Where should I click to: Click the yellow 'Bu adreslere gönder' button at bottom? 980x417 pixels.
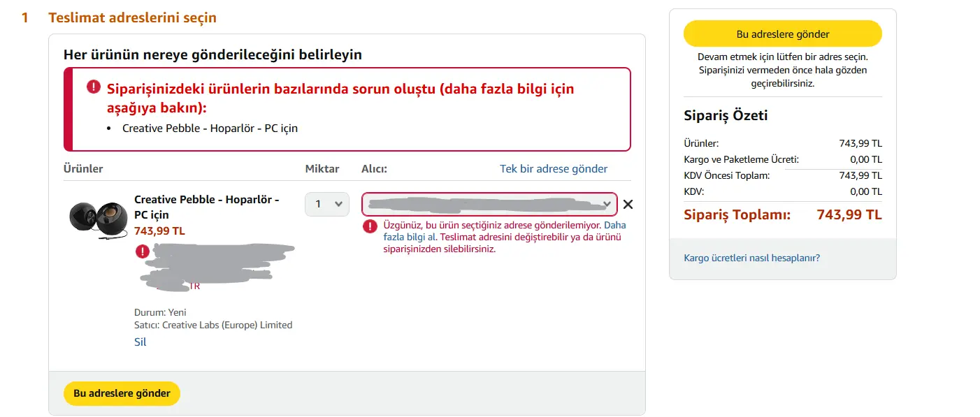122,393
